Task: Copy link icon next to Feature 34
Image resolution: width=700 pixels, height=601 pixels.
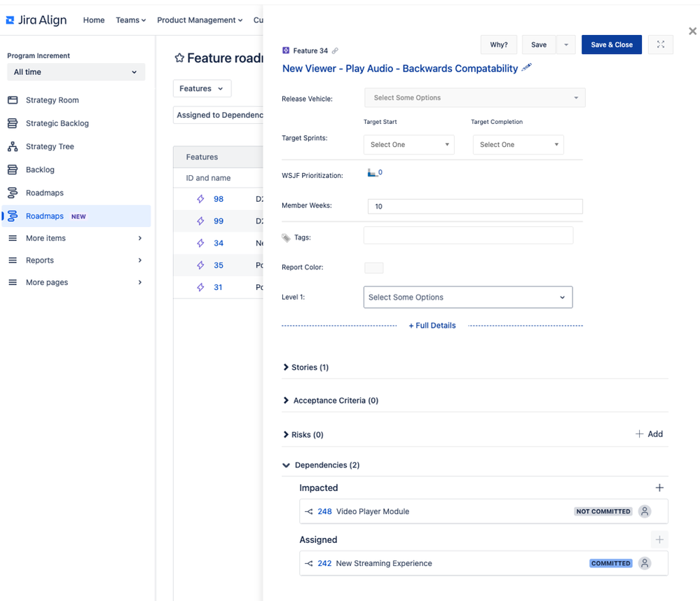Action: pos(335,51)
